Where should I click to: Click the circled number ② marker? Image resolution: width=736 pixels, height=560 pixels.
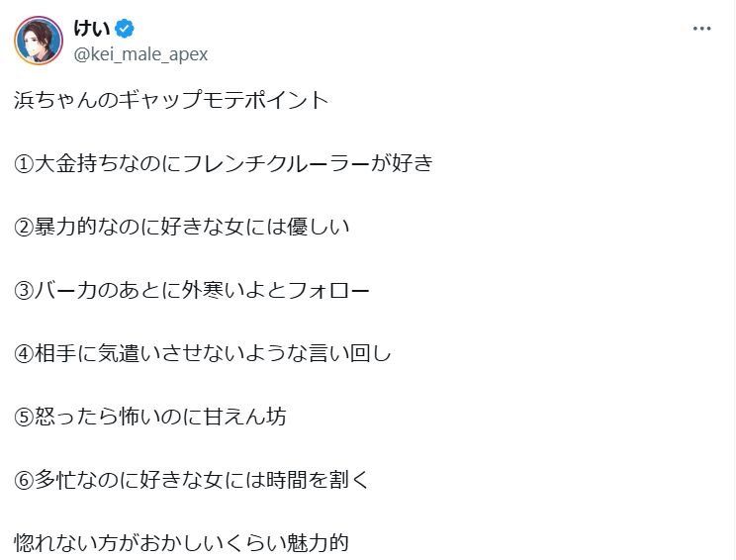(24, 228)
